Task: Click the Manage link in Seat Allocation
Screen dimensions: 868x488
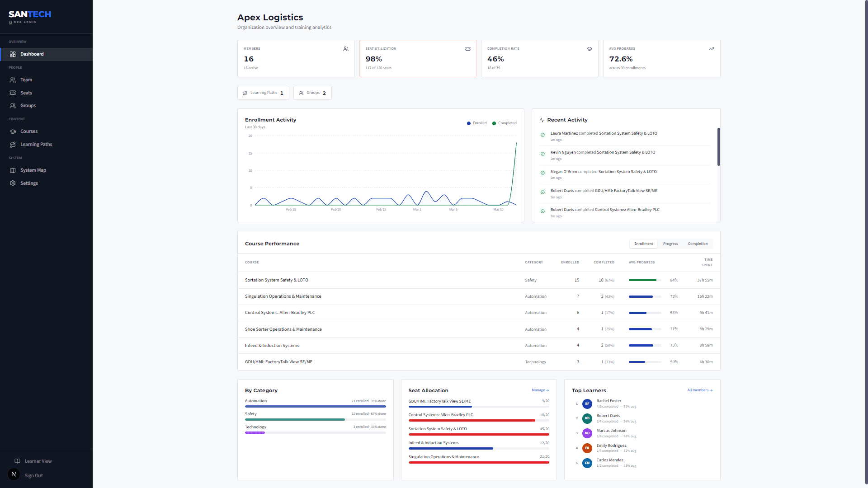Action: tap(540, 390)
